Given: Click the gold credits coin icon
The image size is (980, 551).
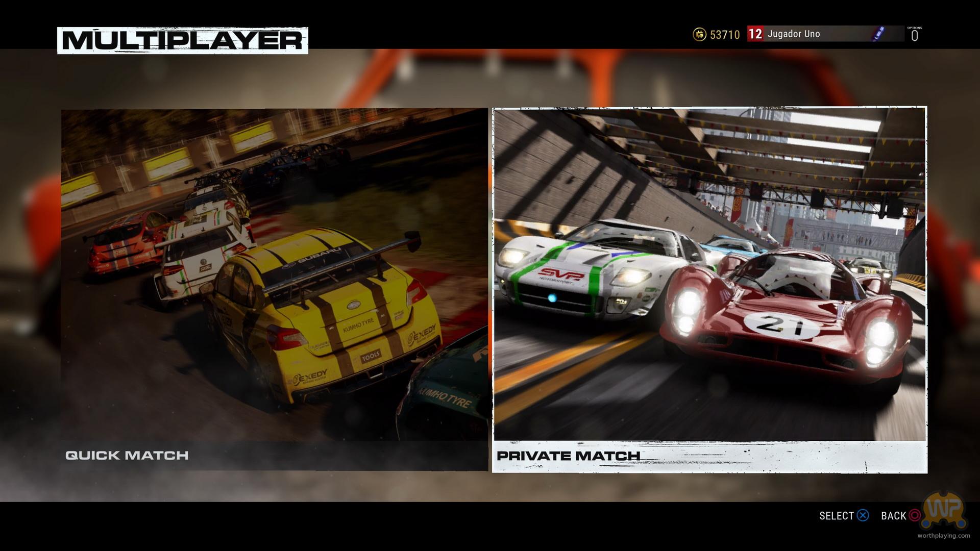Looking at the screenshot, I should (x=699, y=34).
